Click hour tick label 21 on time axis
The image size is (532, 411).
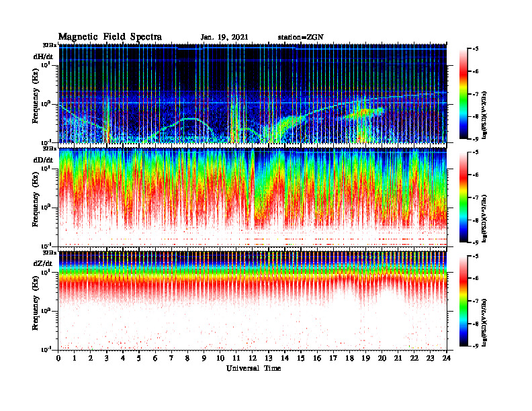tap(398, 359)
